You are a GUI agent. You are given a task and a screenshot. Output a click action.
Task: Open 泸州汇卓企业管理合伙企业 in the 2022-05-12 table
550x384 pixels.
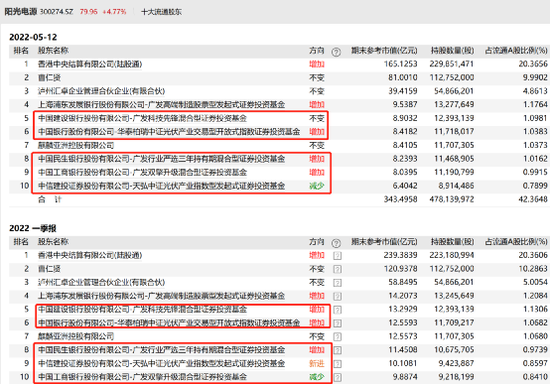101,91
